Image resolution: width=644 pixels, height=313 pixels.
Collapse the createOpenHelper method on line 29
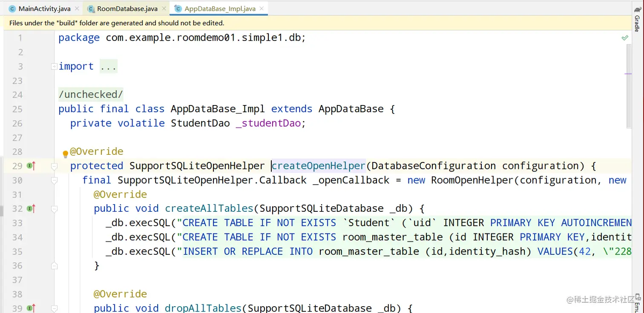54,166
